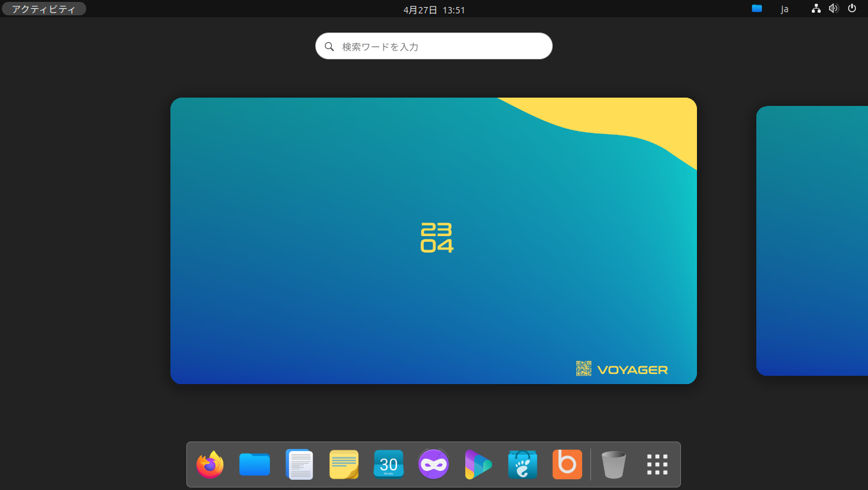Viewport: 868px width, 490px height.
Task: Open the colorful play-button media app
Action: (x=478, y=464)
